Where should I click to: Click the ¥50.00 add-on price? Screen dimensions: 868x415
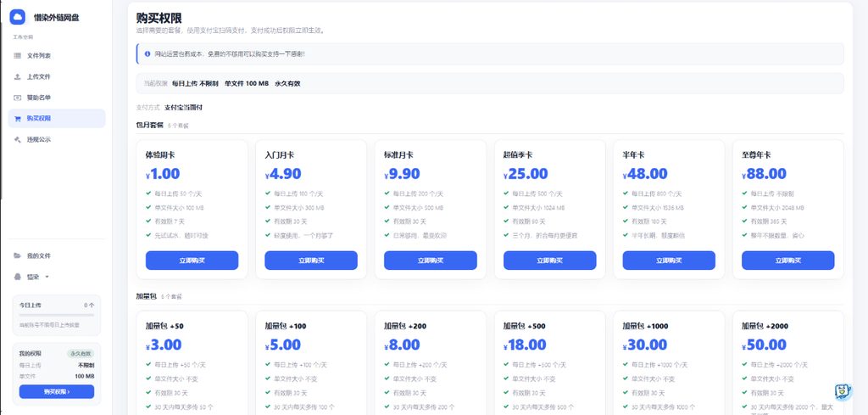tap(764, 345)
